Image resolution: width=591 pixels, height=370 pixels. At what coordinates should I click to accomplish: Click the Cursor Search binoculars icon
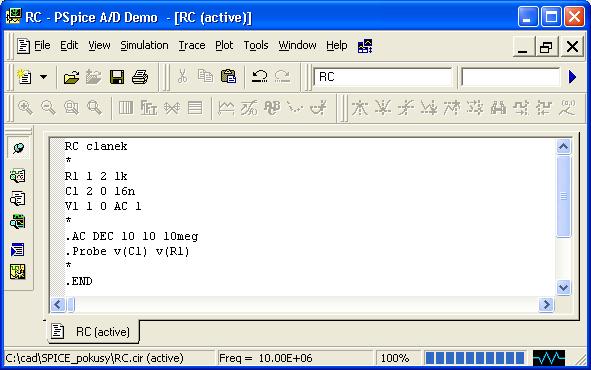tap(498, 108)
